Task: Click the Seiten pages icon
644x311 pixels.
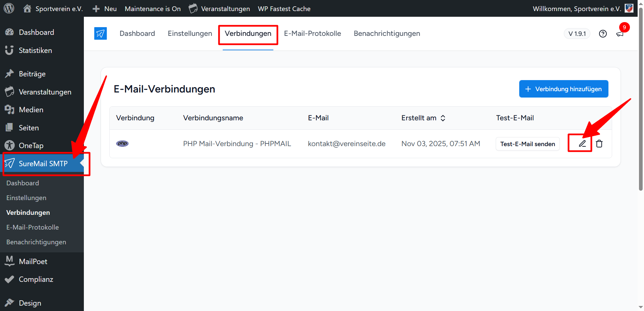Action: click(x=9, y=128)
